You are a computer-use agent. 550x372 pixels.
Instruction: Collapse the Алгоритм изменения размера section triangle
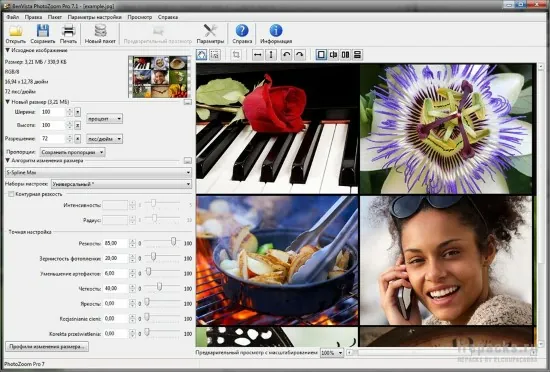(7, 161)
